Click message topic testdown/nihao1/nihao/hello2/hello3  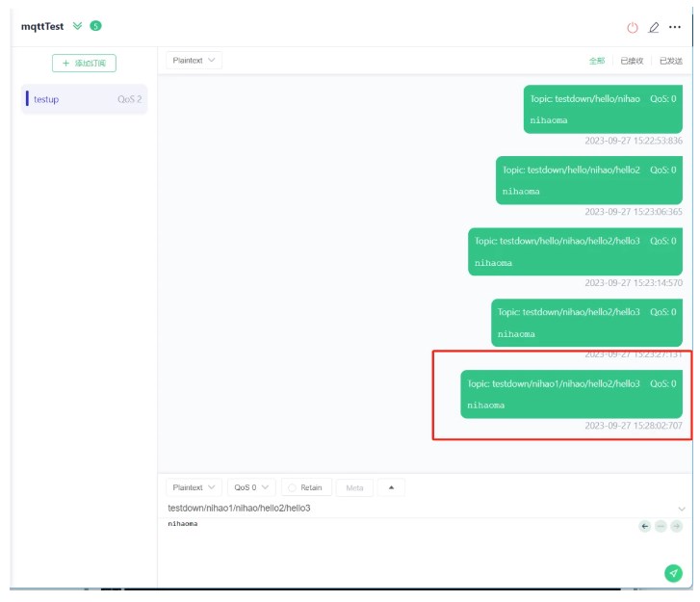[x=571, y=394]
